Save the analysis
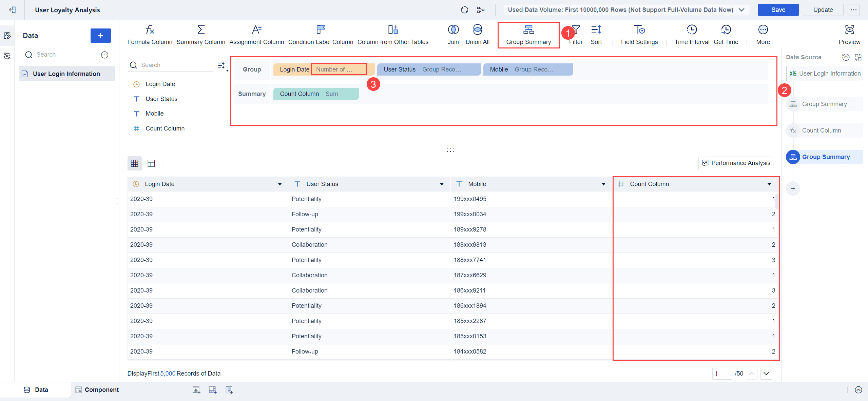 click(x=778, y=10)
